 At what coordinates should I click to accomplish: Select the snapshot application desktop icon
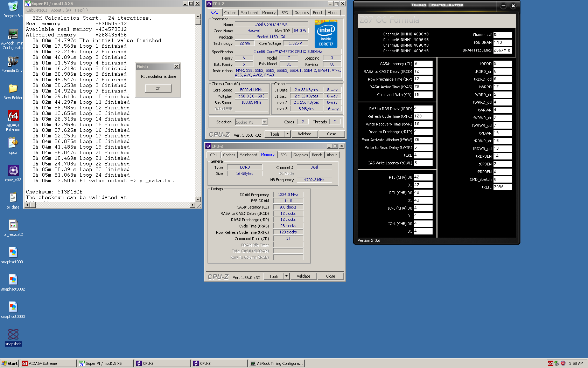[13, 335]
